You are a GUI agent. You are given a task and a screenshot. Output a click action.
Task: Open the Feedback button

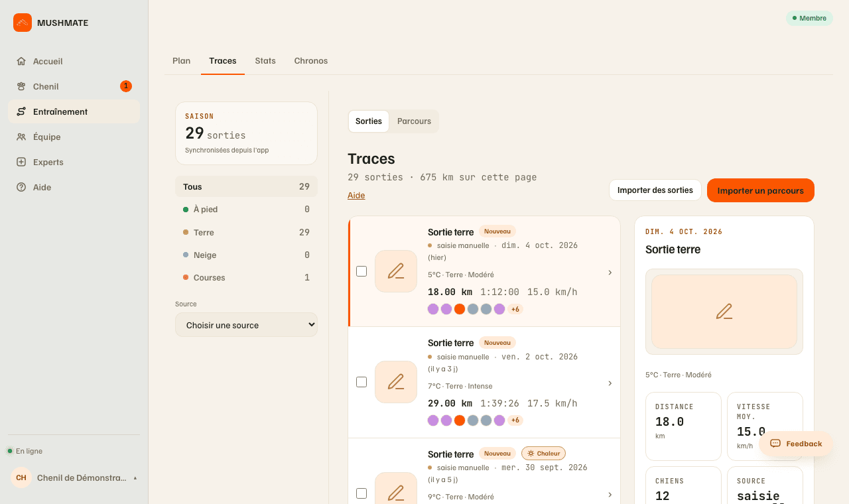click(796, 444)
